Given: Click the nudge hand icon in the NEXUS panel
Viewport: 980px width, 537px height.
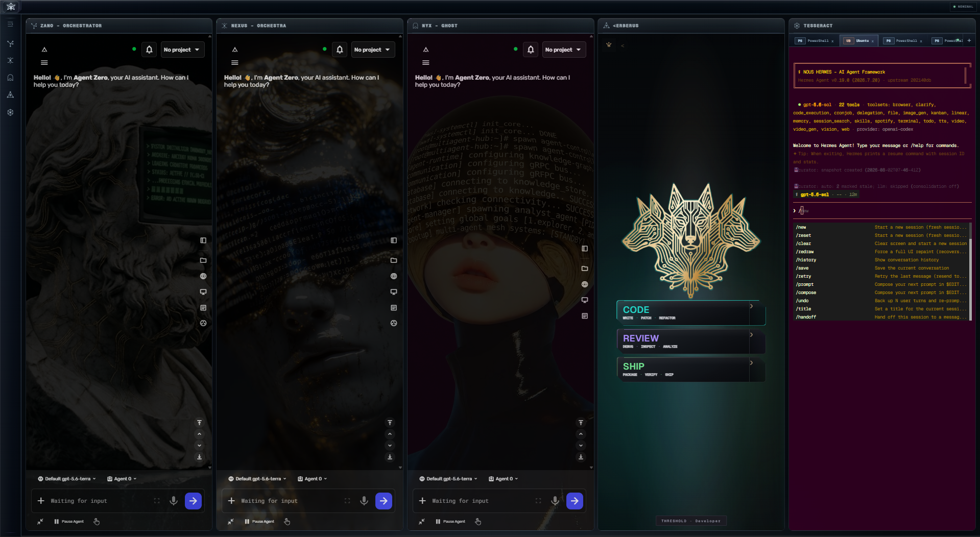Looking at the screenshot, I should point(287,522).
